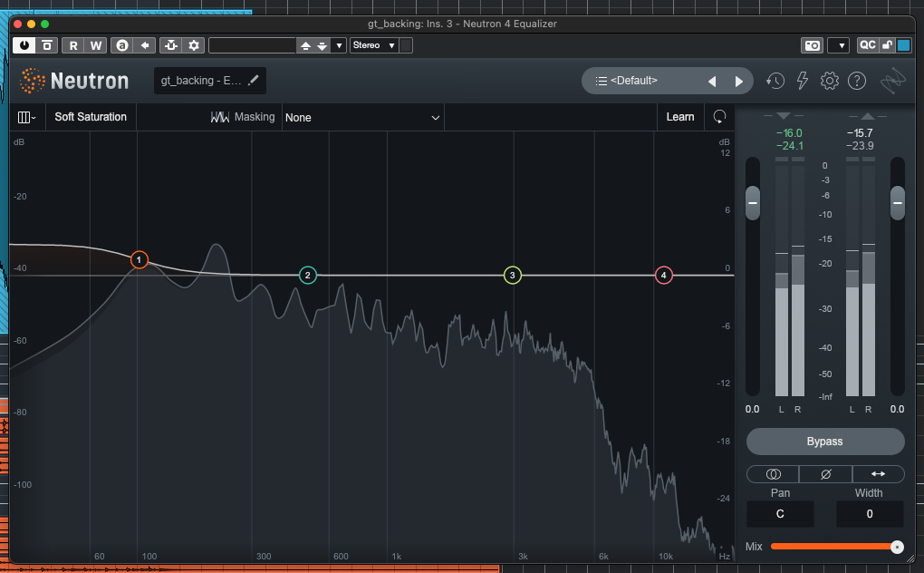Go to next Neutron preset arrow
The height and width of the screenshot is (573, 924).
click(738, 82)
